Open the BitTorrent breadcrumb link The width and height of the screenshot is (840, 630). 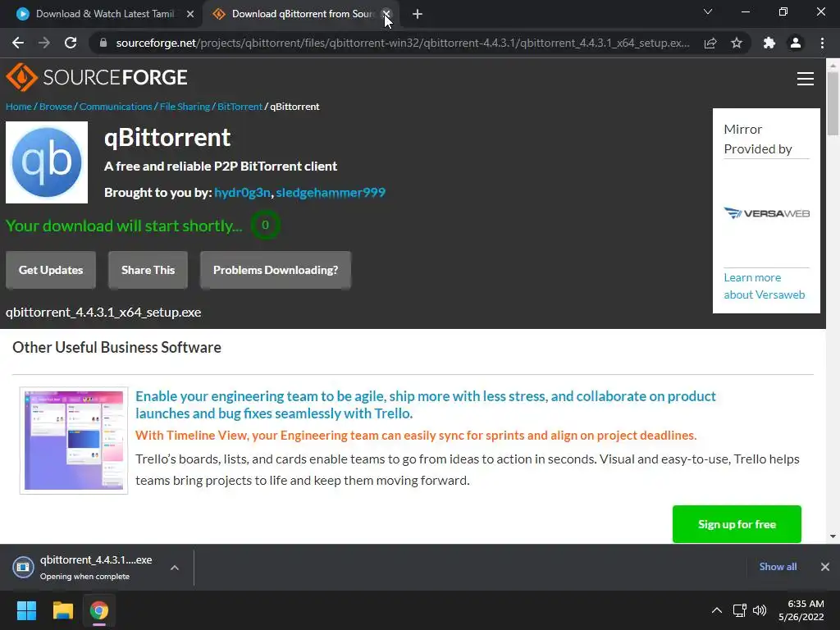[x=240, y=107]
